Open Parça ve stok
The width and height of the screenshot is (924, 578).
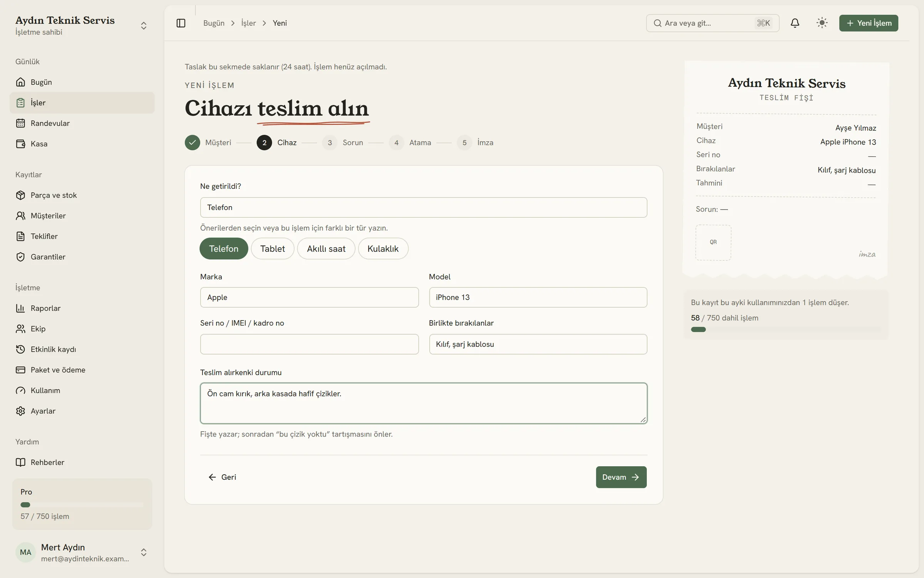(x=82, y=195)
